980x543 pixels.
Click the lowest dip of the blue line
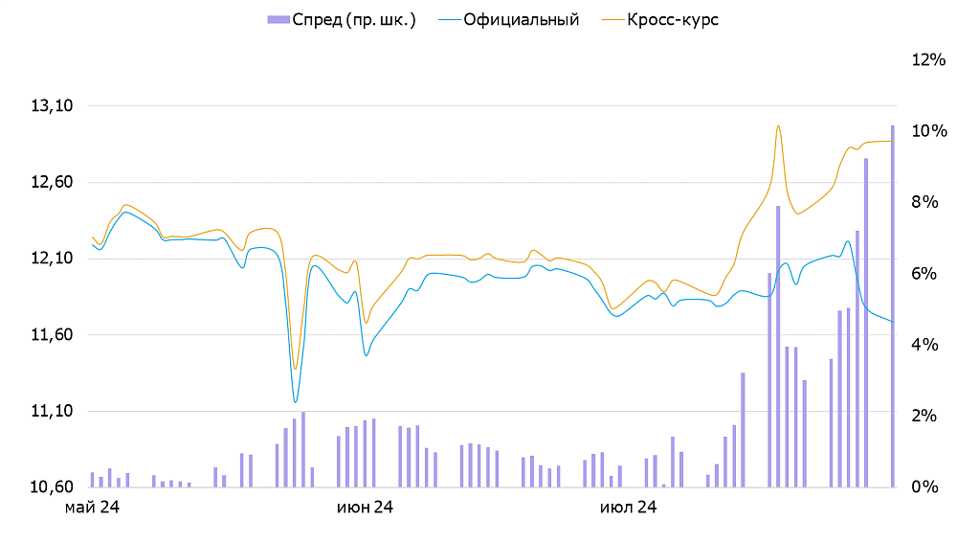(295, 401)
